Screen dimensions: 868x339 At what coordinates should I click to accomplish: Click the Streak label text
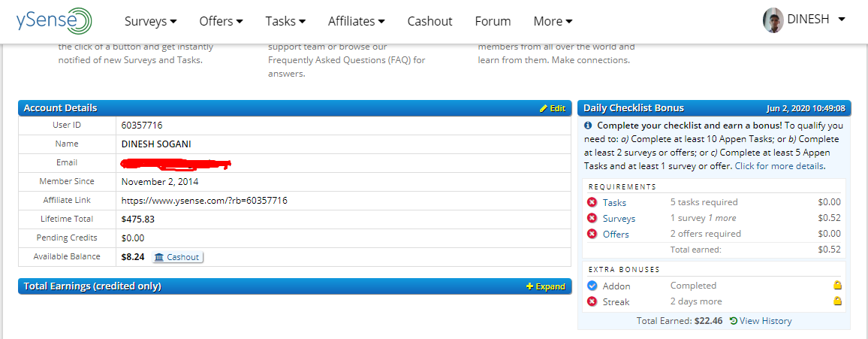616,302
